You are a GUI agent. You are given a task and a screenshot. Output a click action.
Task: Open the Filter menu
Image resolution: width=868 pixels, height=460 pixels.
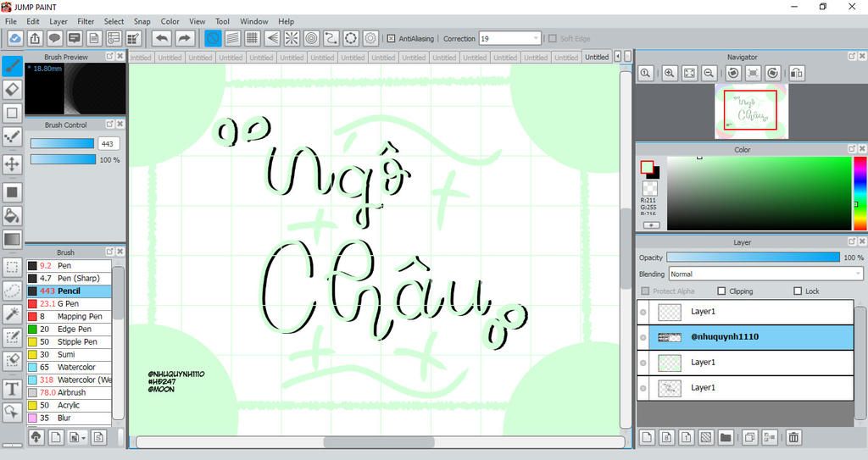click(86, 21)
